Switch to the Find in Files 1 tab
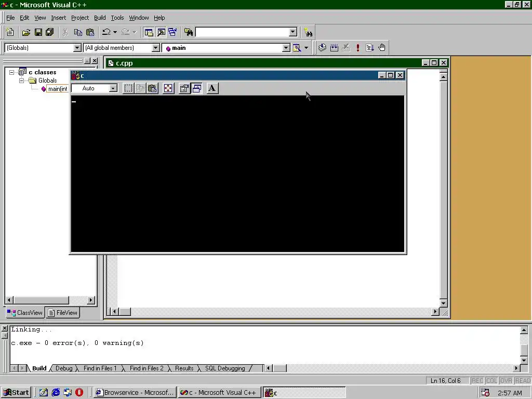Screen dimensions: 532x399 [100, 368]
